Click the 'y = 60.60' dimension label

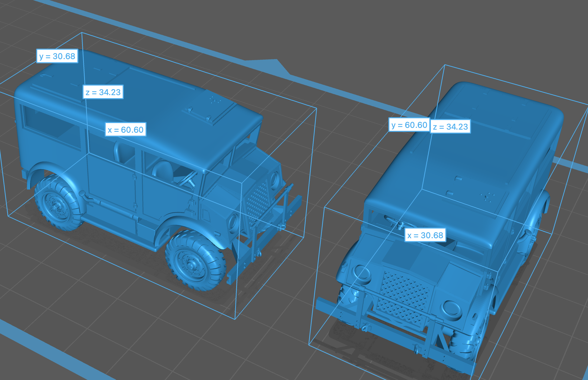pyautogui.click(x=409, y=125)
